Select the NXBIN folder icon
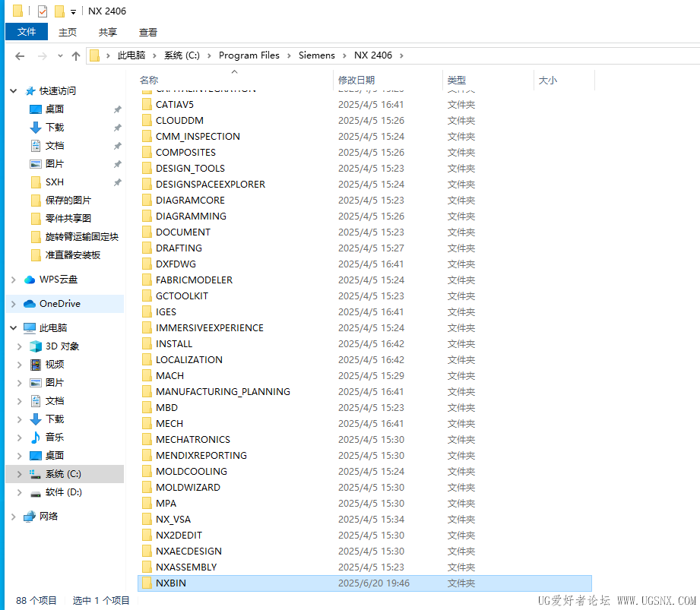The image size is (700, 610). point(147,583)
